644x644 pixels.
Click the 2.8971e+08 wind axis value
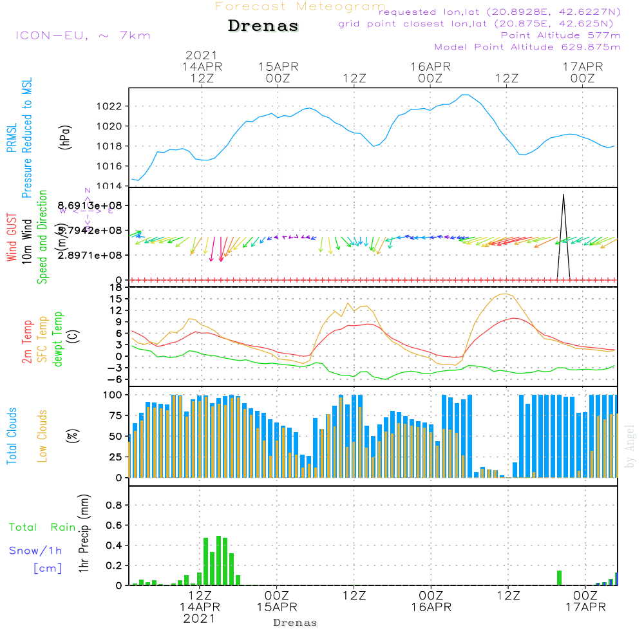pyautogui.click(x=90, y=256)
